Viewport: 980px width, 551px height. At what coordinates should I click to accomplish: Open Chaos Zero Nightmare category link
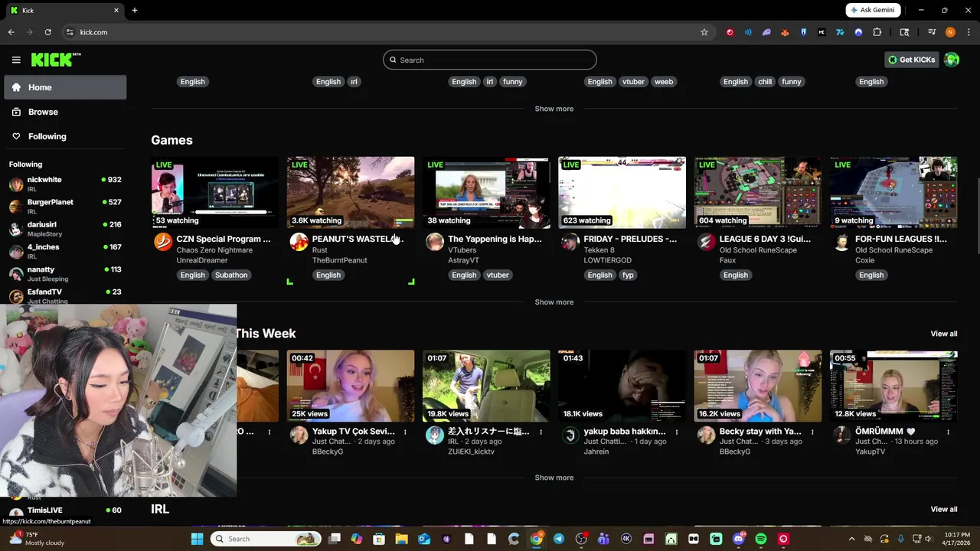pos(214,250)
